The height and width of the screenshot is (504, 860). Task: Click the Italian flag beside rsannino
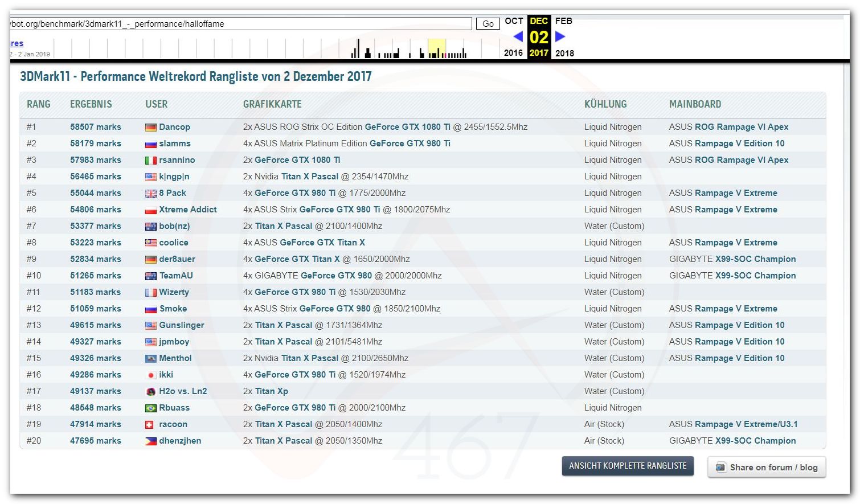[150, 161]
